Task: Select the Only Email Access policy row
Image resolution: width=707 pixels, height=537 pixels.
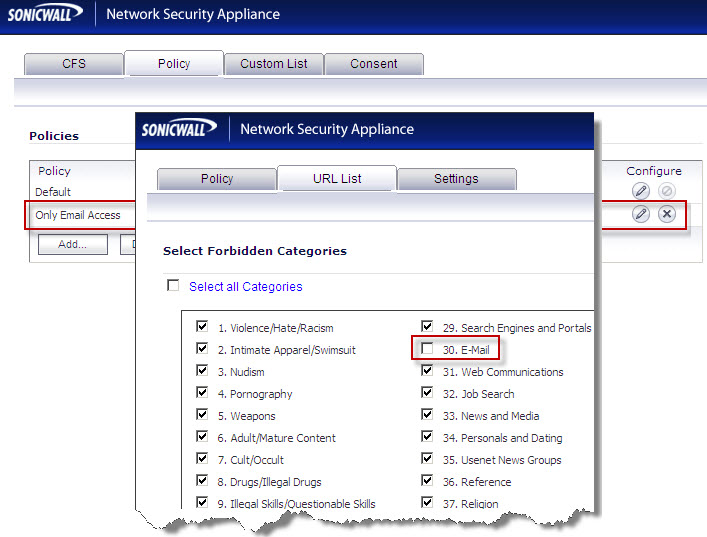Action: (78, 215)
